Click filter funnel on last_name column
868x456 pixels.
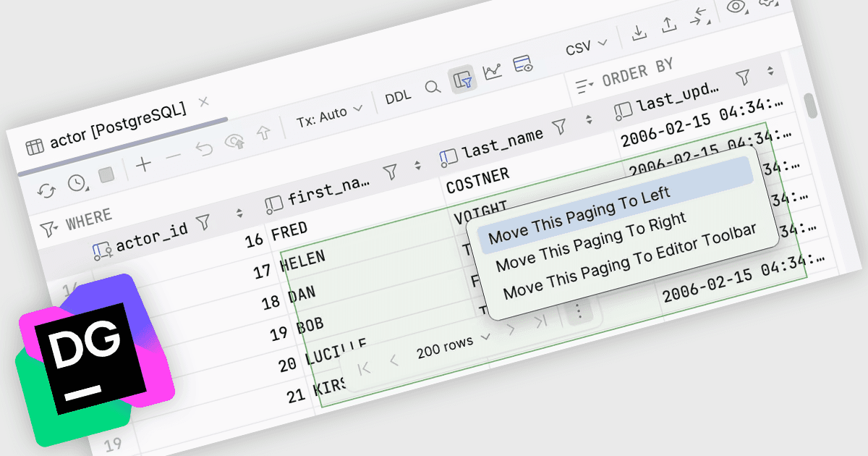(x=558, y=127)
